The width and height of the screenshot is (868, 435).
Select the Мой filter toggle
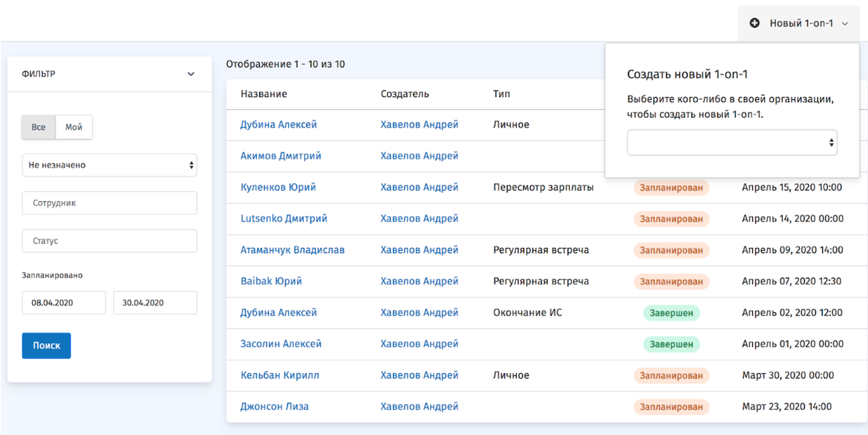point(74,127)
